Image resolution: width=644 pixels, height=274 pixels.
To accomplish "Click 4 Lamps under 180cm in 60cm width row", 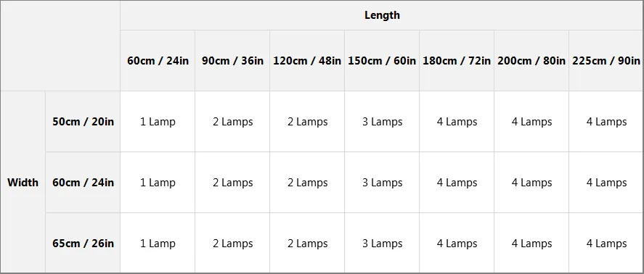I will (457, 182).
